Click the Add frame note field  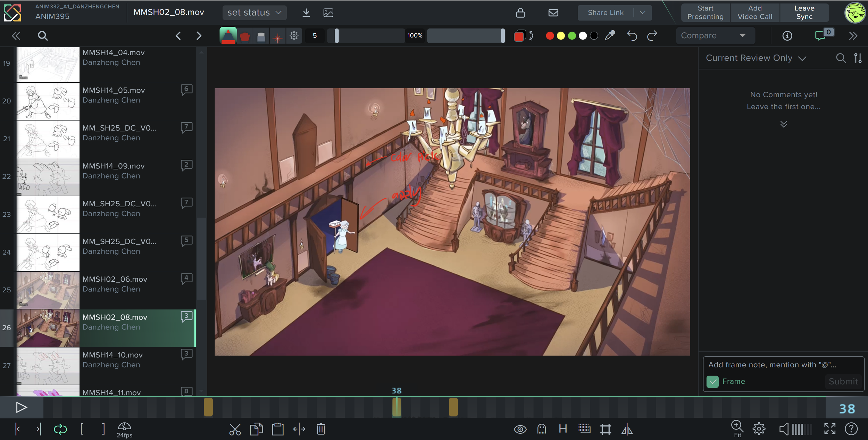tap(783, 365)
